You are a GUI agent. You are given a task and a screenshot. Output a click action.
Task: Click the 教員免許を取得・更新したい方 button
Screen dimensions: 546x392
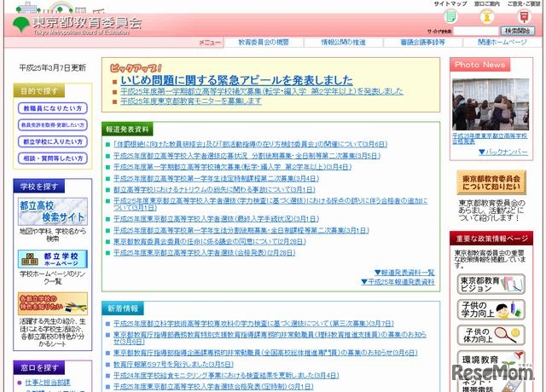tap(53, 125)
